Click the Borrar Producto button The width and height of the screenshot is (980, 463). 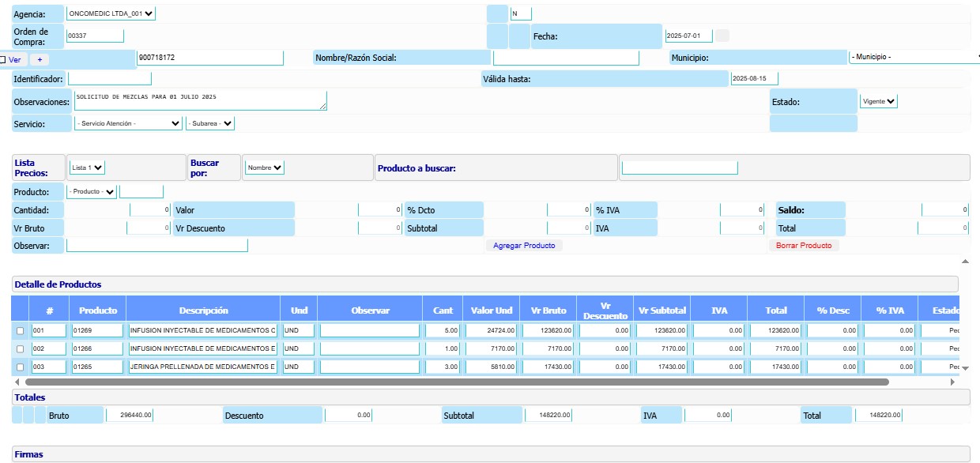(x=804, y=246)
